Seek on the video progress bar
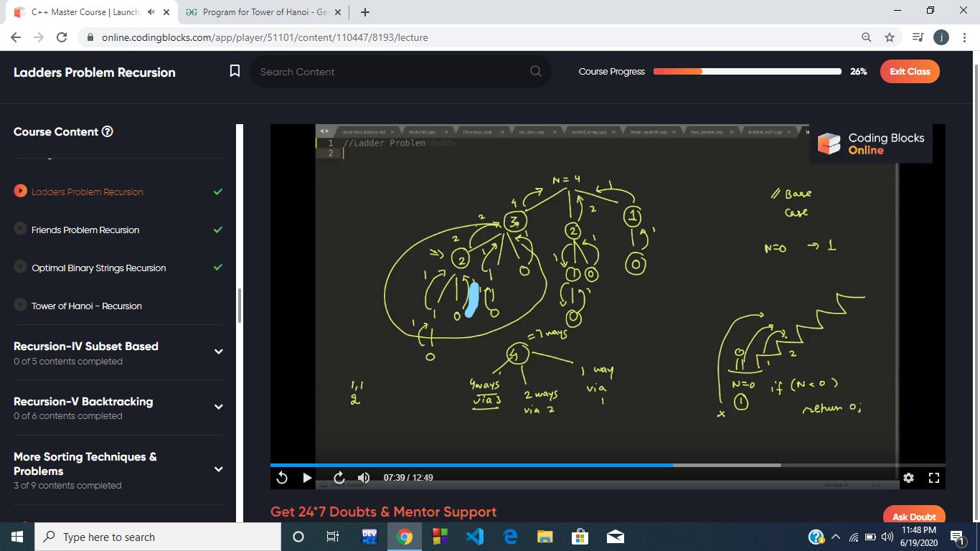Screen dimensions: 980x551 607,465
